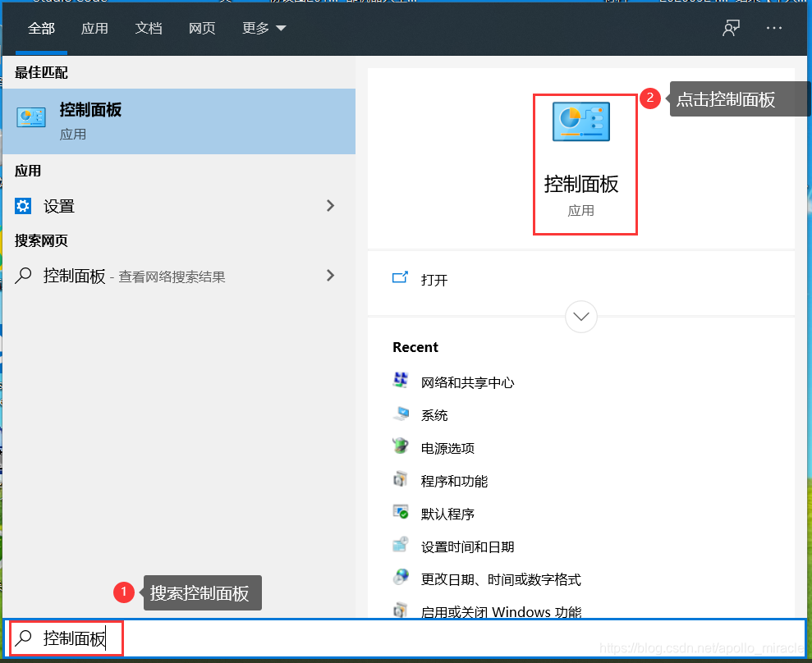Click the large 控制面板 title text
The image size is (812, 663).
[581, 185]
